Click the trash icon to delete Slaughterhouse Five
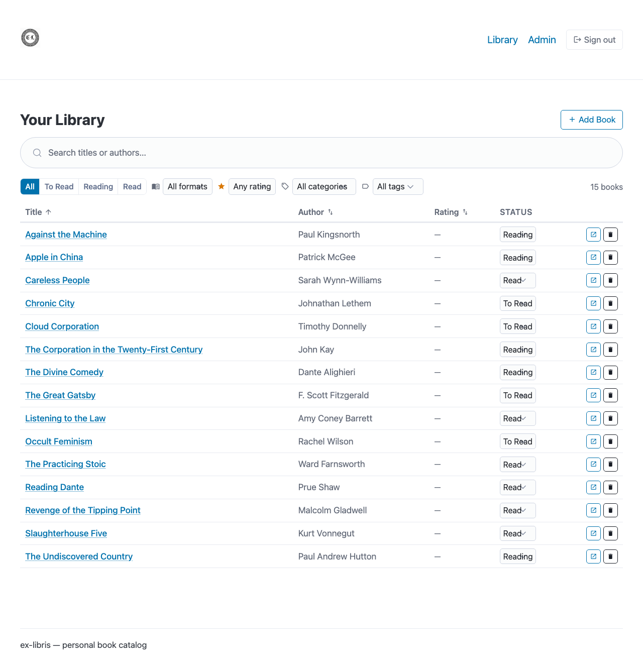This screenshot has width=643, height=672. tap(610, 533)
